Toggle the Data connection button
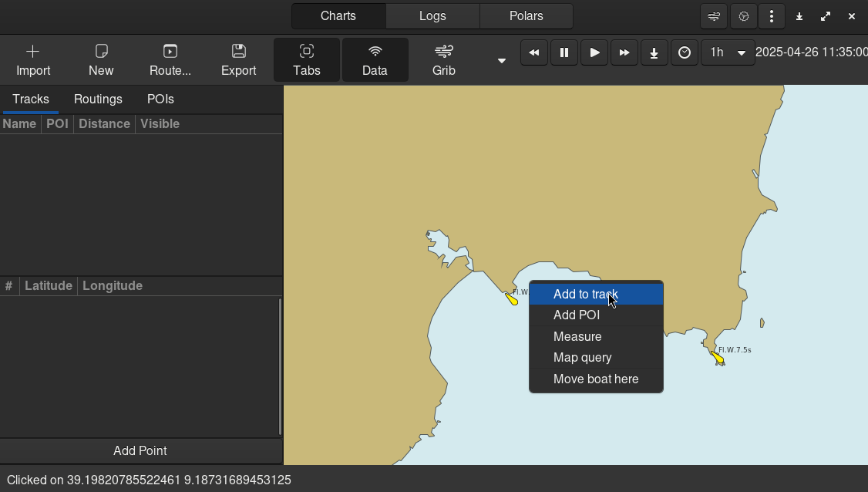The height and width of the screenshot is (492, 868). tap(375, 60)
